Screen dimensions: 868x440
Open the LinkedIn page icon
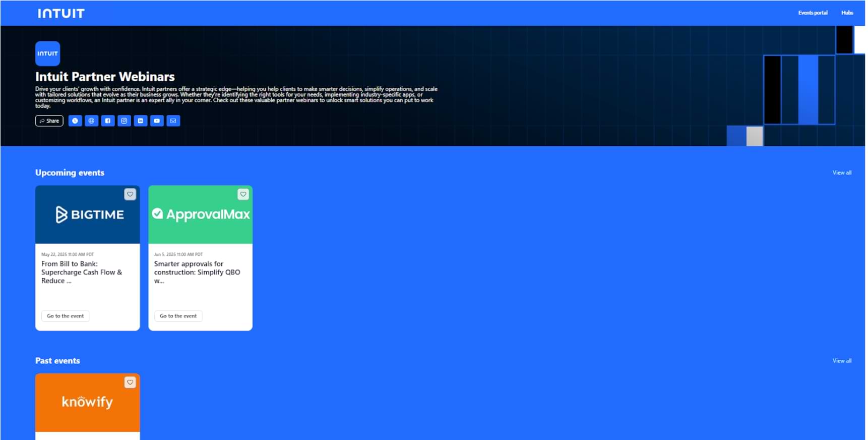point(141,121)
